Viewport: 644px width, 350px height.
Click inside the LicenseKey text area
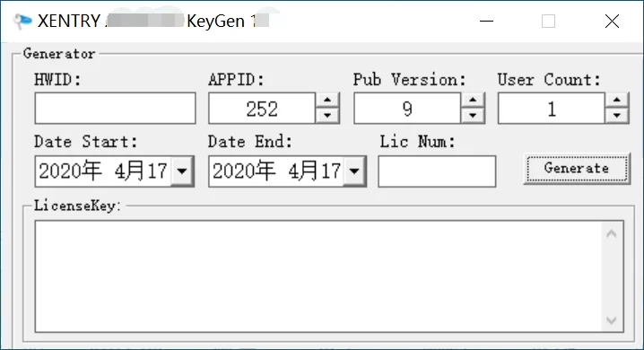tap(318, 276)
